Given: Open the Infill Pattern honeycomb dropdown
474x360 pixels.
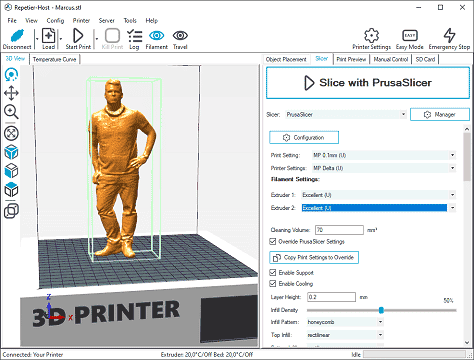Looking at the screenshot, I should [x=345, y=322].
